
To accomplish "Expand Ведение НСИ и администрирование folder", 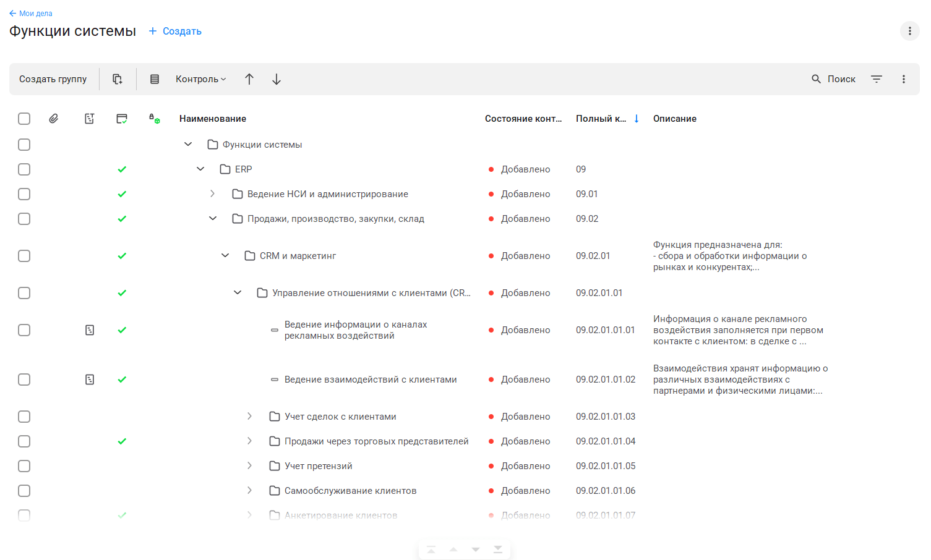I will pyautogui.click(x=213, y=194).
